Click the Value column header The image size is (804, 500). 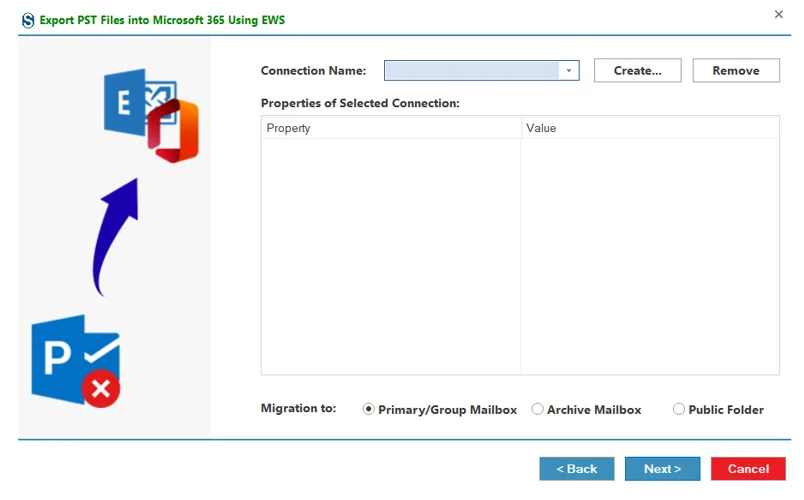point(650,128)
